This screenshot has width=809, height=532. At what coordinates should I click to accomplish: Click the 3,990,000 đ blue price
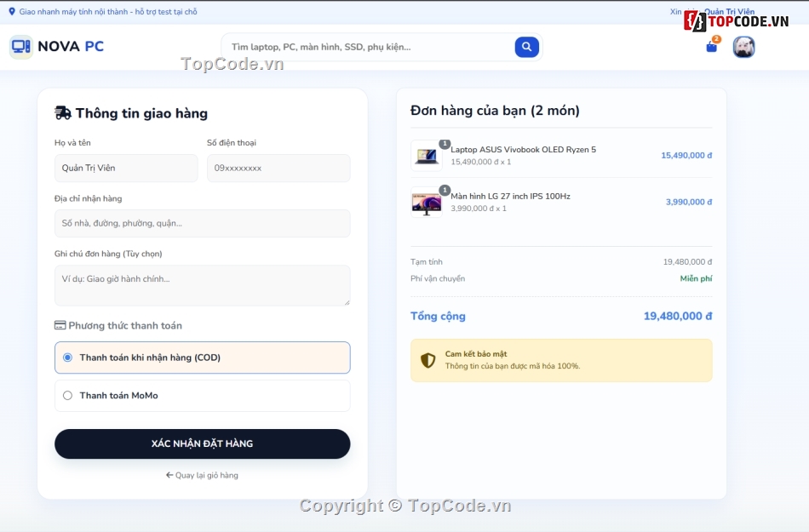[689, 202]
